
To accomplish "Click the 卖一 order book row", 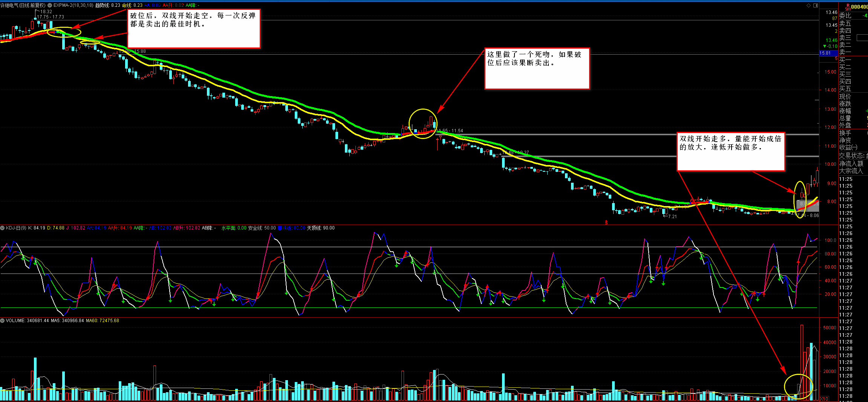I will (845, 52).
